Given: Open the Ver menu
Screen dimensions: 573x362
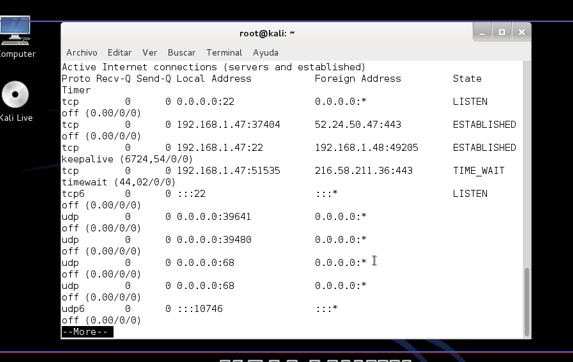Looking at the screenshot, I should pyautogui.click(x=149, y=53).
